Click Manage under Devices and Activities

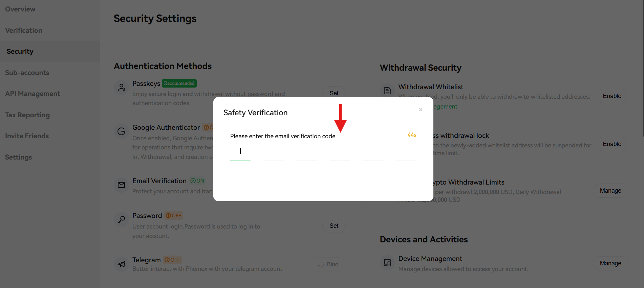coord(610,263)
